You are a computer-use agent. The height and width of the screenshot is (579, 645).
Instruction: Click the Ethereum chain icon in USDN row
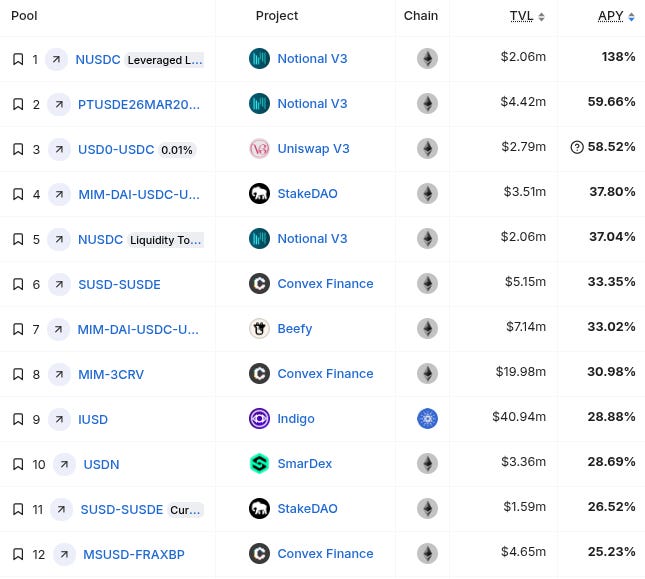click(x=427, y=463)
